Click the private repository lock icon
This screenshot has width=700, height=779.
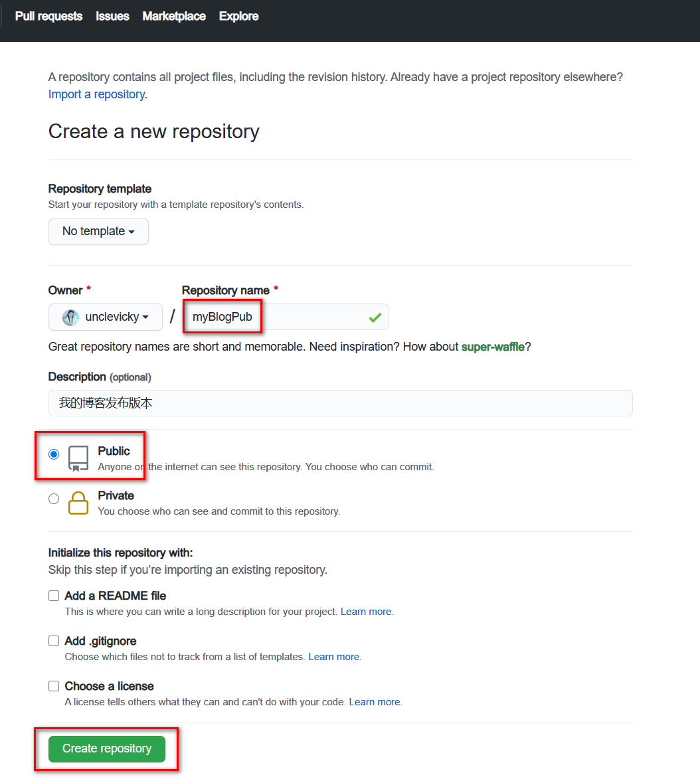point(78,503)
